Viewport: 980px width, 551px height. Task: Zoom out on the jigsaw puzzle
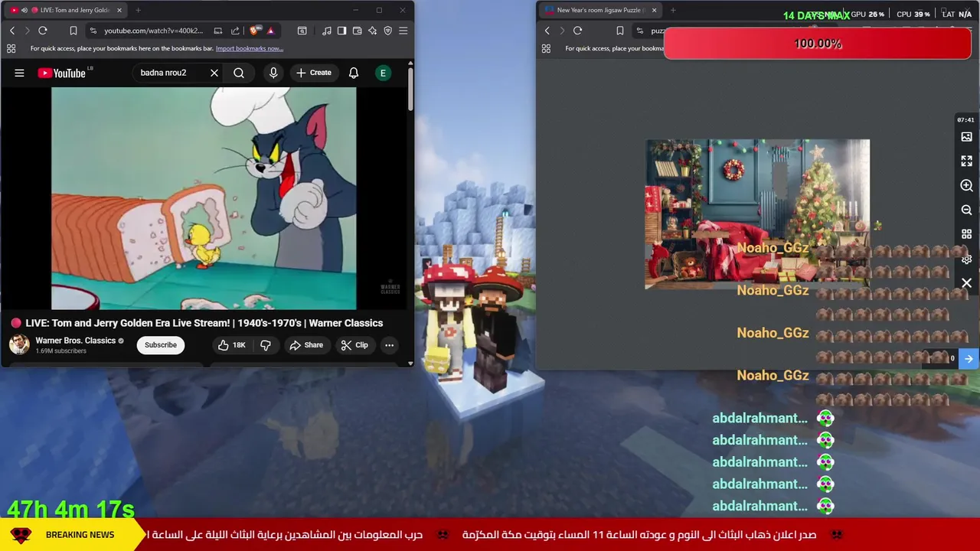(966, 210)
